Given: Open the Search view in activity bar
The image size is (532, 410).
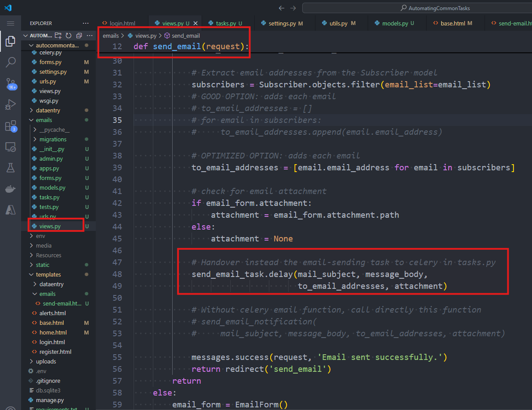Looking at the screenshot, I should [x=11, y=62].
